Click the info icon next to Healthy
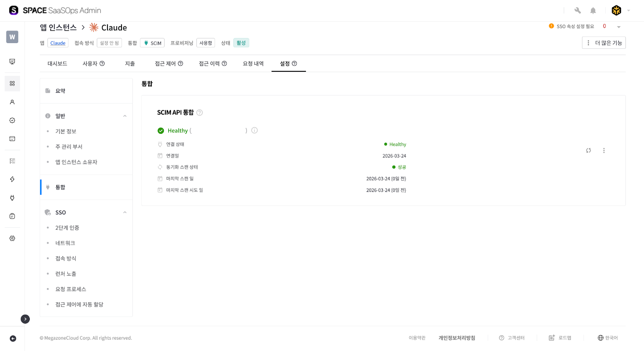The image size is (644, 351). (x=254, y=130)
